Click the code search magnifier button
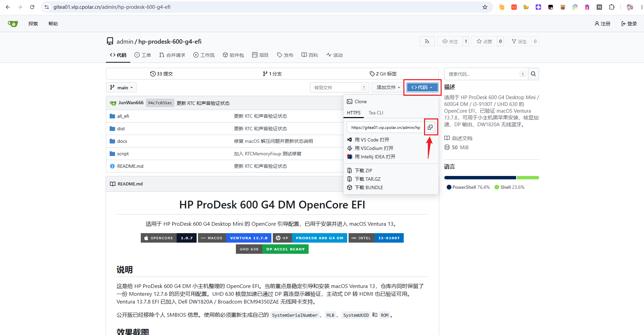The image size is (644, 335). click(x=533, y=74)
